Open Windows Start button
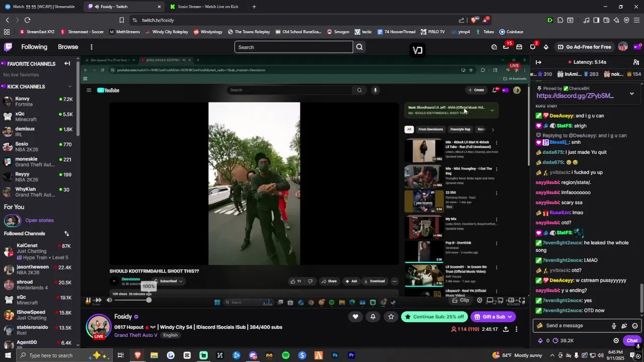The width and height of the screenshot is (644, 362). click(x=8, y=355)
